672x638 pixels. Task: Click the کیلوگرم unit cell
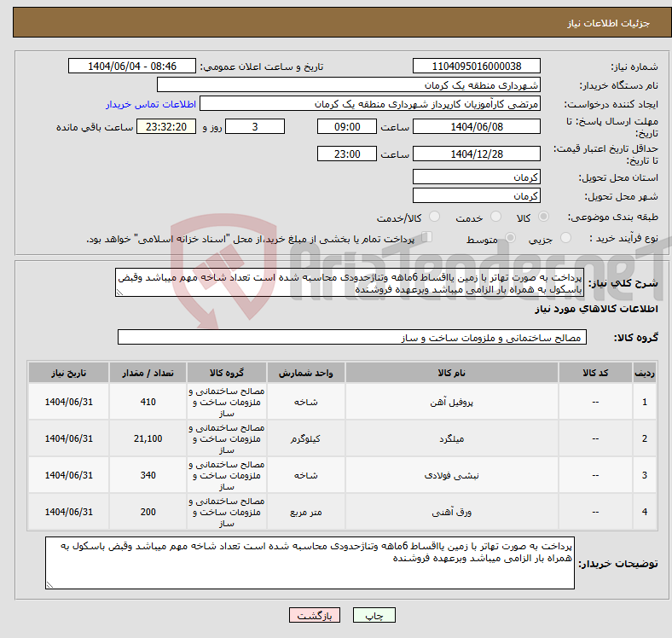(305, 438)
